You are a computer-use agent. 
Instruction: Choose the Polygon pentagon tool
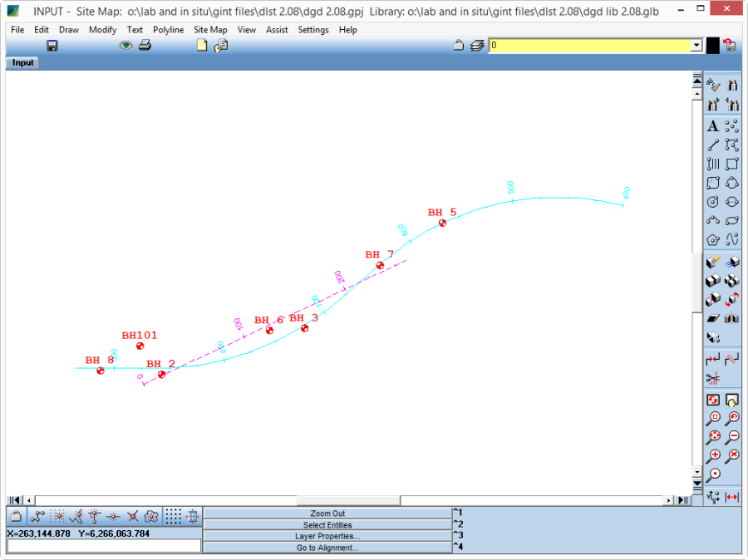pos(712,240)
